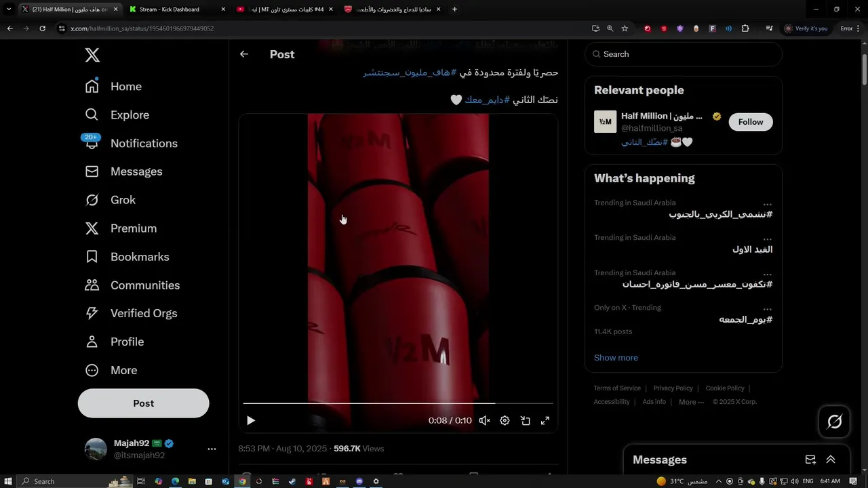
Task: Open Notifications with the 20+ badge
Action: (x=131, y=143)
